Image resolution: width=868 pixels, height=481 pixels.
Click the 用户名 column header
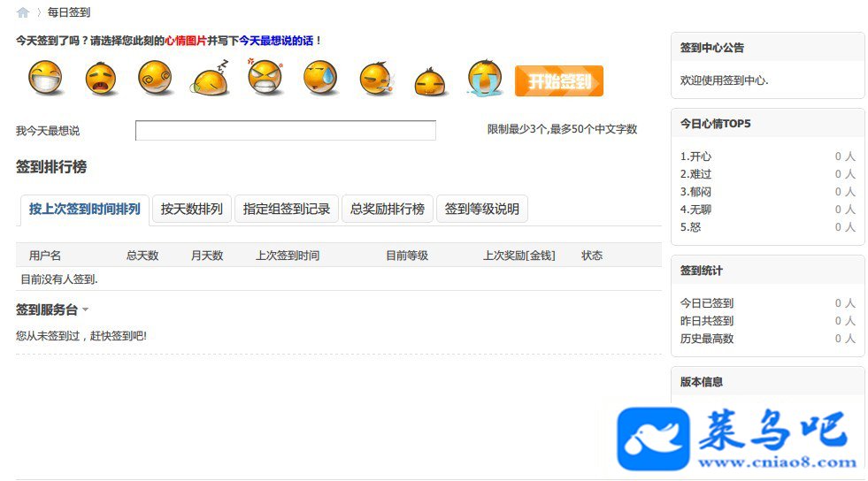tap(45, 256)
